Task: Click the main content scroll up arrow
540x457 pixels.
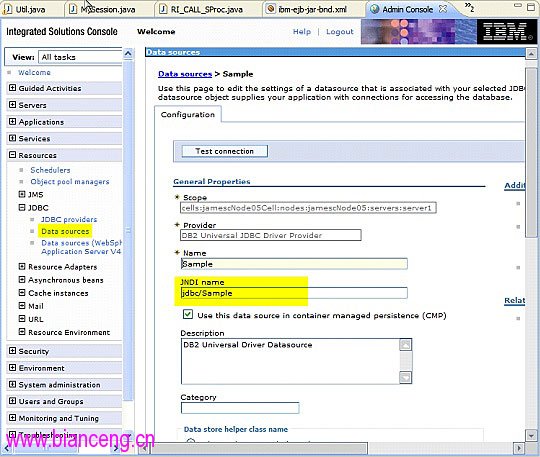Action: (531, 54)
